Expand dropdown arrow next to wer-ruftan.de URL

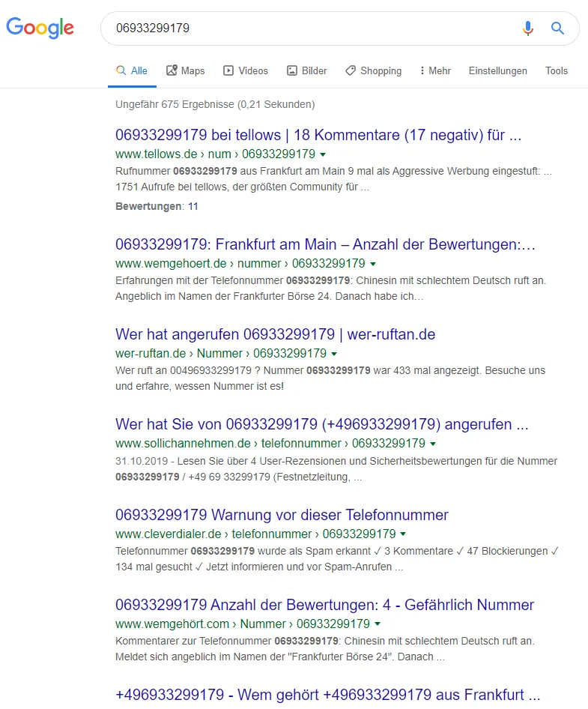(334, 354)
